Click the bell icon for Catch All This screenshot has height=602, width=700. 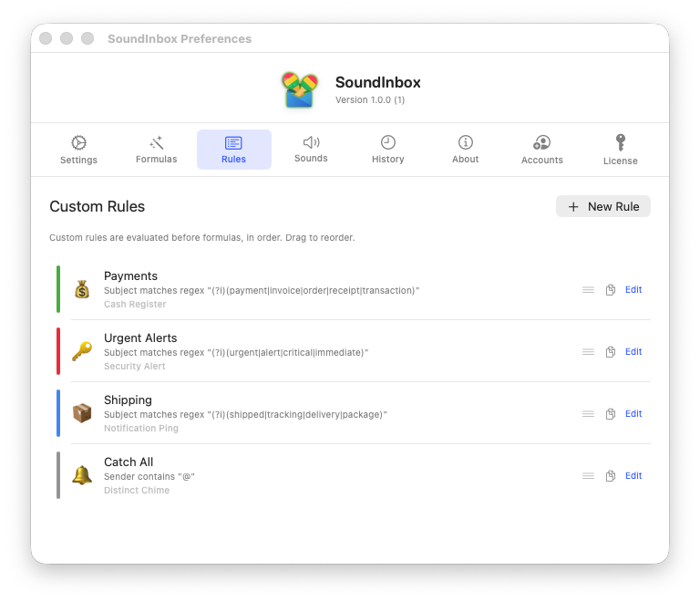pos(82,475)
